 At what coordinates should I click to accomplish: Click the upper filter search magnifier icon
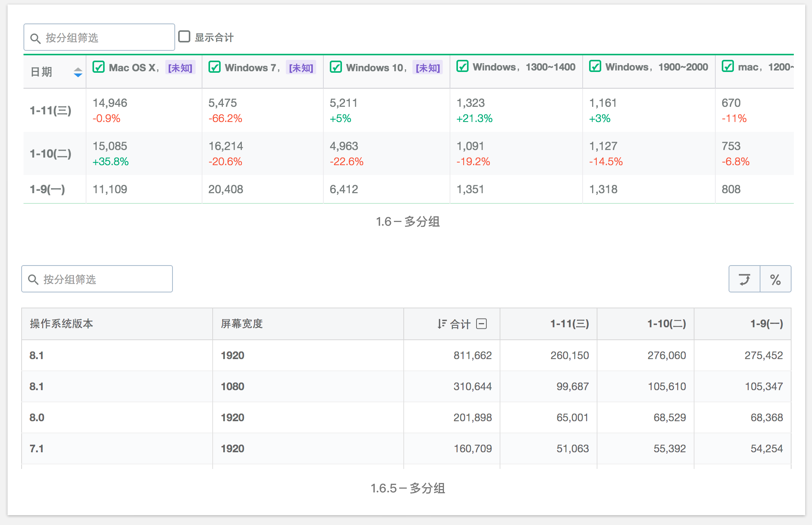[x=35, y=38]
